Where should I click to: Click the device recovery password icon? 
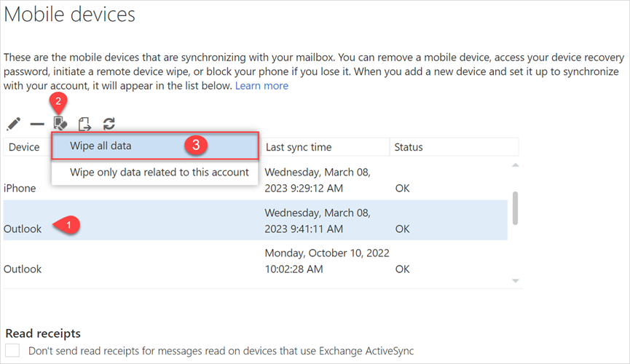coord(84,124)
